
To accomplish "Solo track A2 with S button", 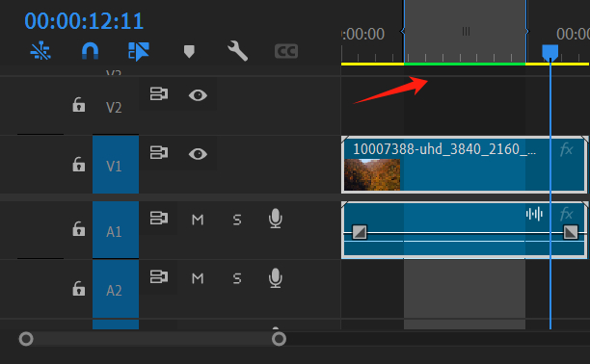I will pos(237,278).
